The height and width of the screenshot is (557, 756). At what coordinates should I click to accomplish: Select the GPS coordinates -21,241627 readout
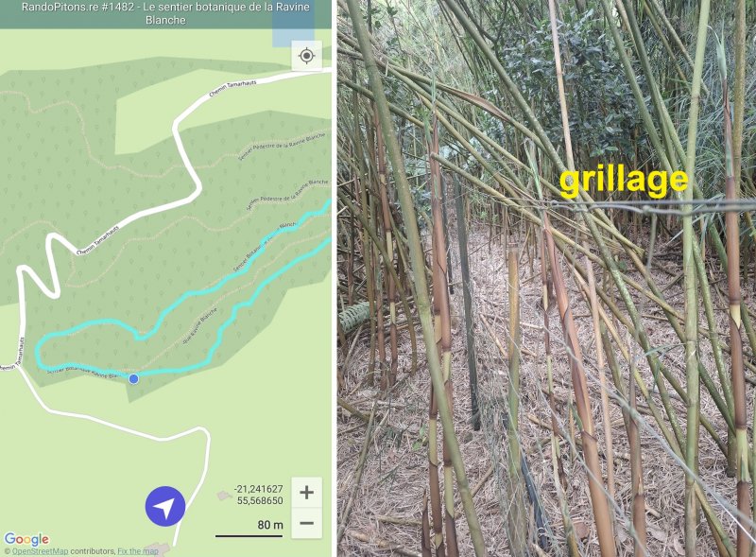258,489
